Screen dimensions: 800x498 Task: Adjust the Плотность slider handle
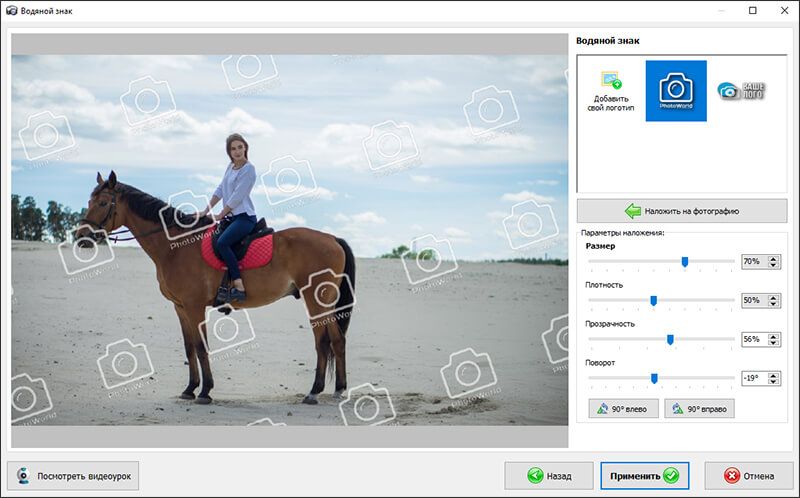tap(654, 301)
